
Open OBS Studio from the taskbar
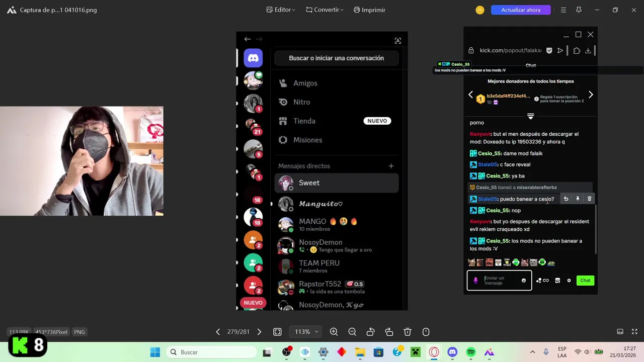[x=286, y=352]
